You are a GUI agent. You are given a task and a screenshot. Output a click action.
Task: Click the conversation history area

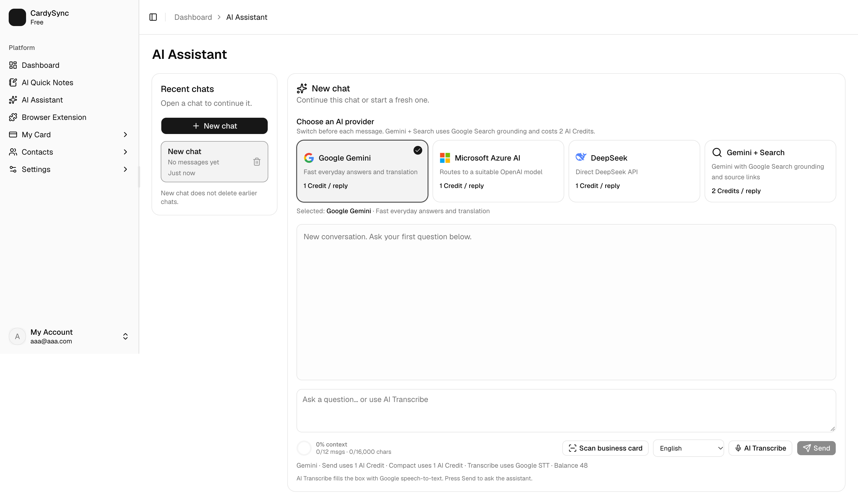(x=566, y=302)
